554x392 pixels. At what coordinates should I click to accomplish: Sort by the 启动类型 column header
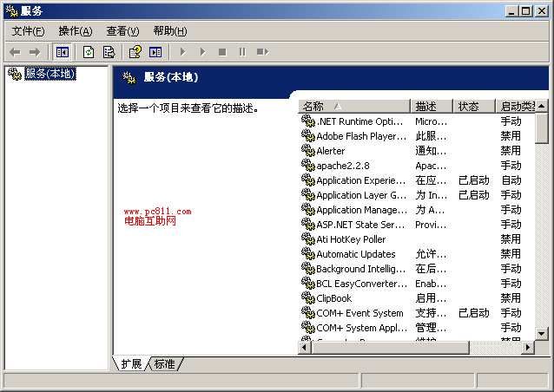[516, 106]
